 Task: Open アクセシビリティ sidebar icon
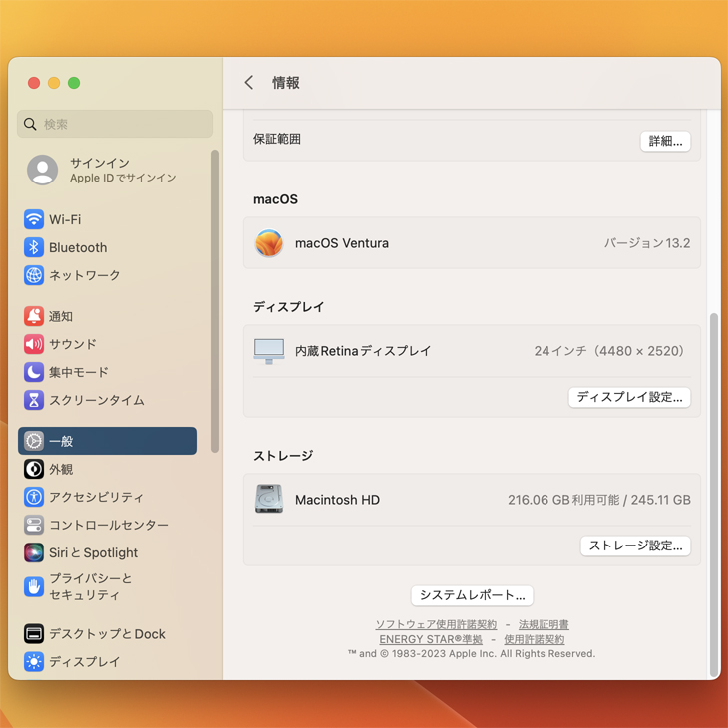pos(34,497)
